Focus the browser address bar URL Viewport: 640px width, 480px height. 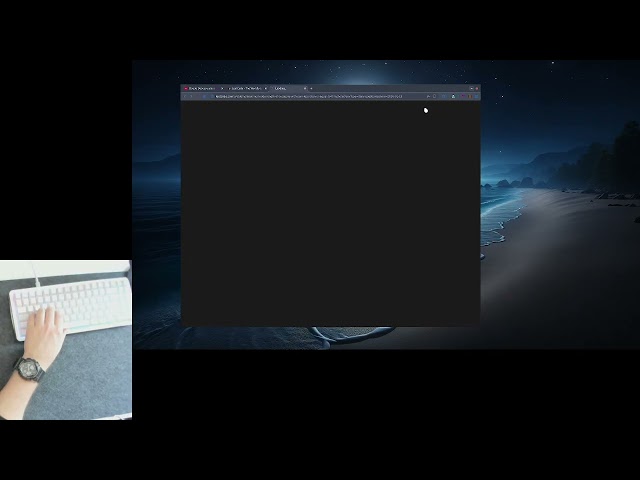point(309,96)
